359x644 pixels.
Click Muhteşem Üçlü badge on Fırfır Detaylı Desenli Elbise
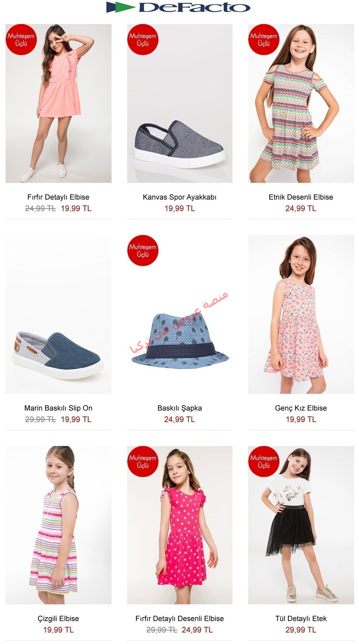pos(143,461)
